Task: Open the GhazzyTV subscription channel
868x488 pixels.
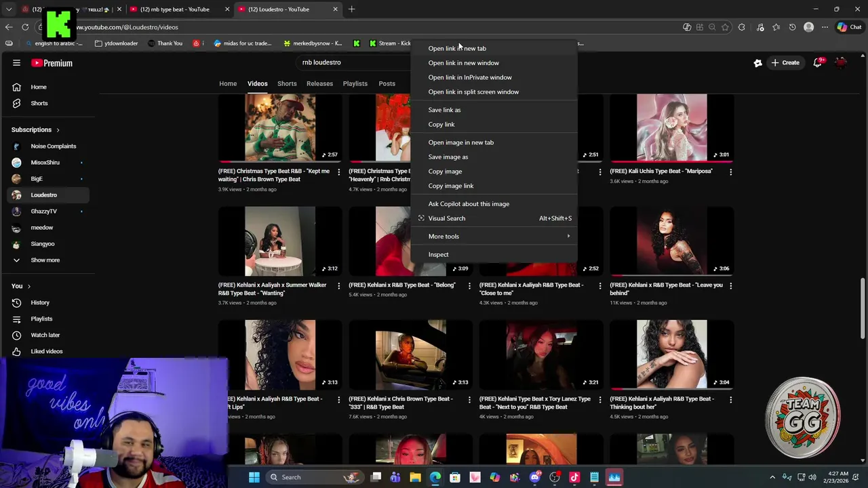Action: click(47, 211)
